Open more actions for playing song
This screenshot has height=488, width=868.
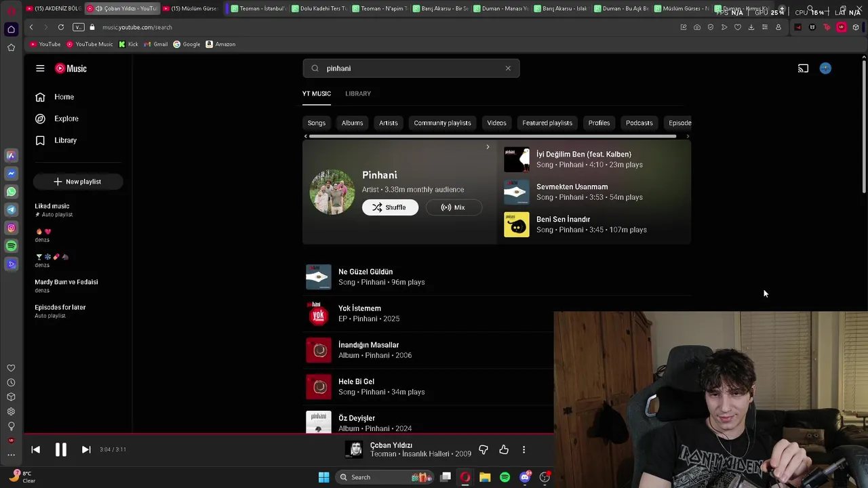[524, 449]
